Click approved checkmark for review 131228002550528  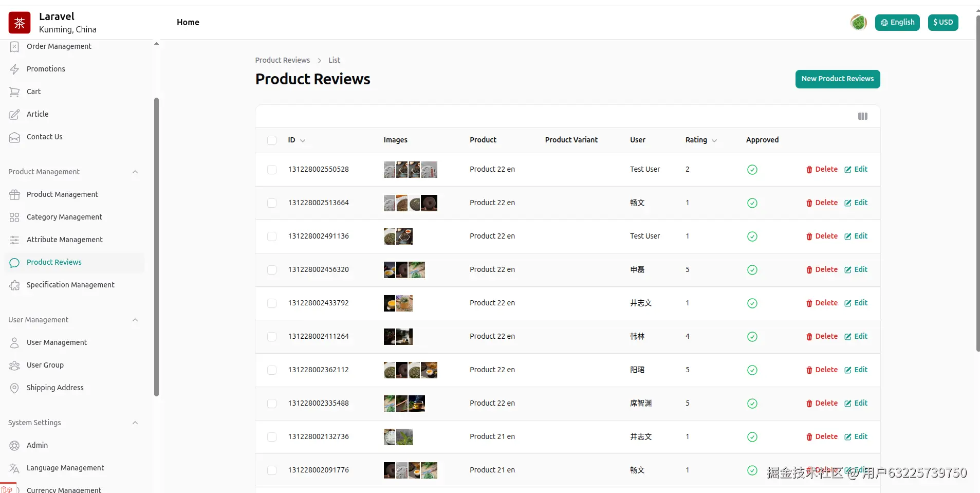pyautogui.click(x=752, y=170)
